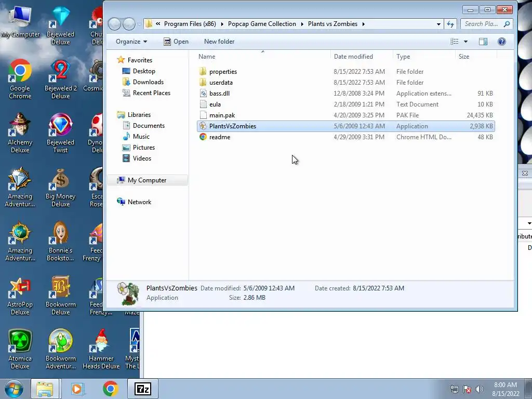Image resolution: width=532 pixels, height=399 pixels.
Task: Expand the change view options arrow
Action: [465, 42]
